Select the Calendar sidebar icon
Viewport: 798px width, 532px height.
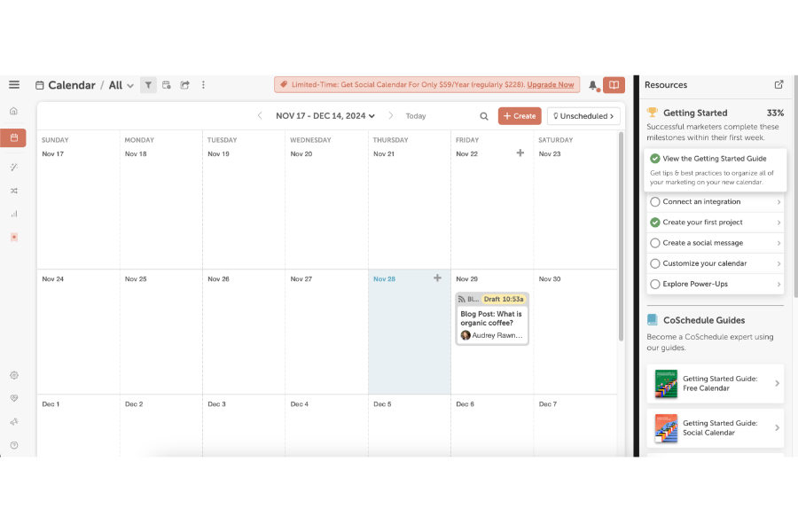(x=13, y=137)
